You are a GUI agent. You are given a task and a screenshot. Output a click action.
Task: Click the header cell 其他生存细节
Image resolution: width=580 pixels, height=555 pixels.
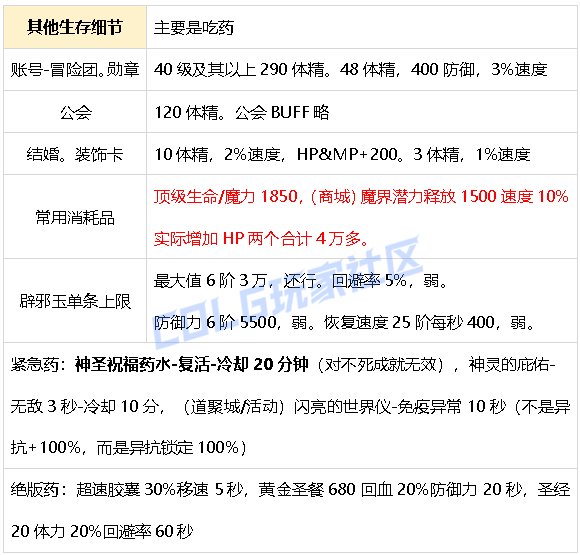coord(75,27)
